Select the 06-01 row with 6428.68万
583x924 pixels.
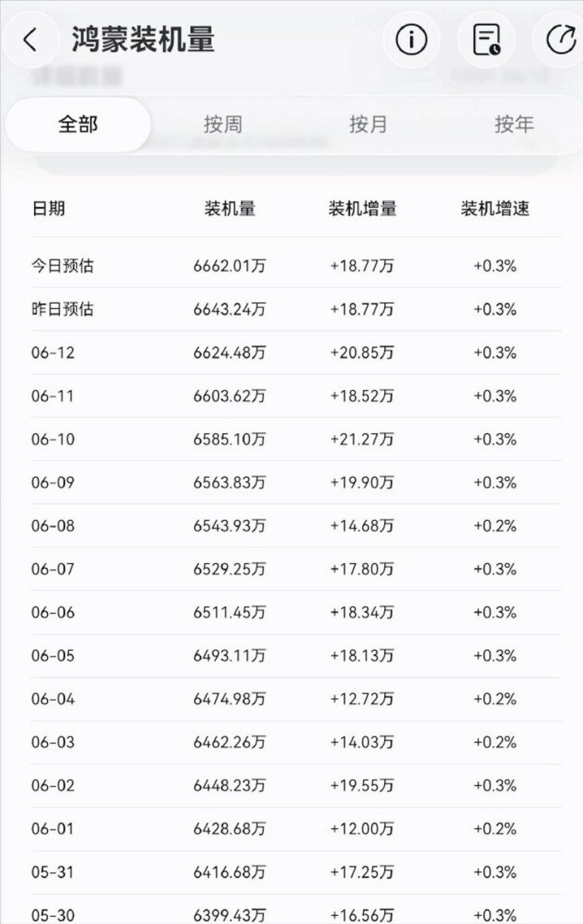(x=296, y=828)
